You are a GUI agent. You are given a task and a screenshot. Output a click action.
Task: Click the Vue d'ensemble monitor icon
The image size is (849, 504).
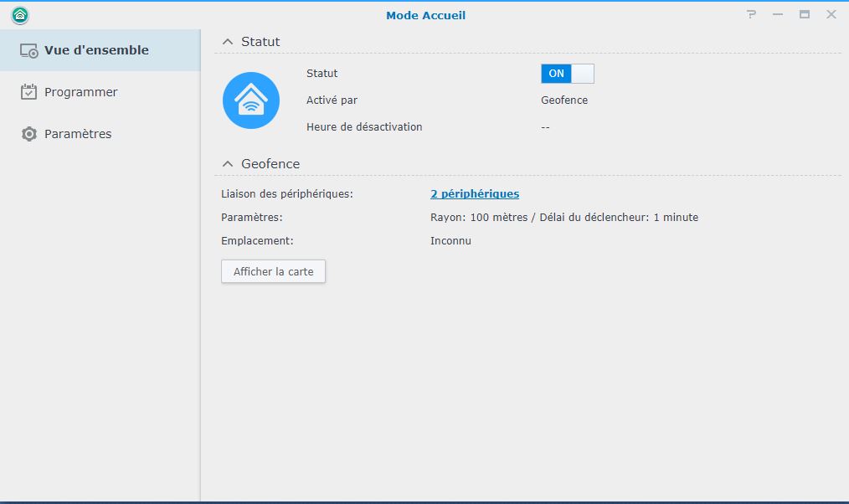click(29, 51)
